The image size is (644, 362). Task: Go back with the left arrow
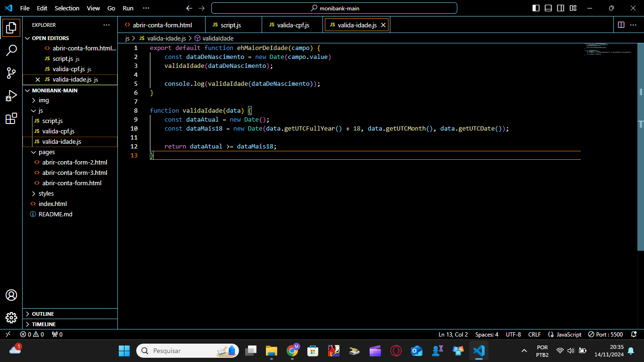pyautogui.click(x=189, y=8)
